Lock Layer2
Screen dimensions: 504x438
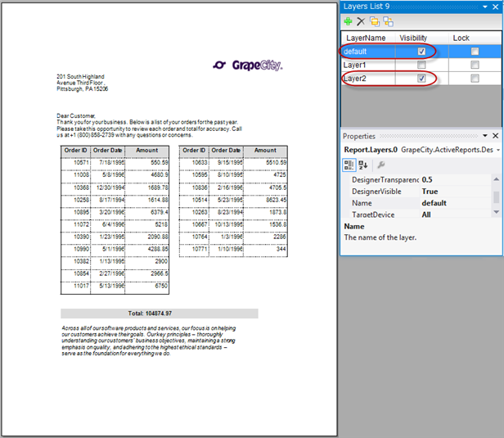[475, 79]
